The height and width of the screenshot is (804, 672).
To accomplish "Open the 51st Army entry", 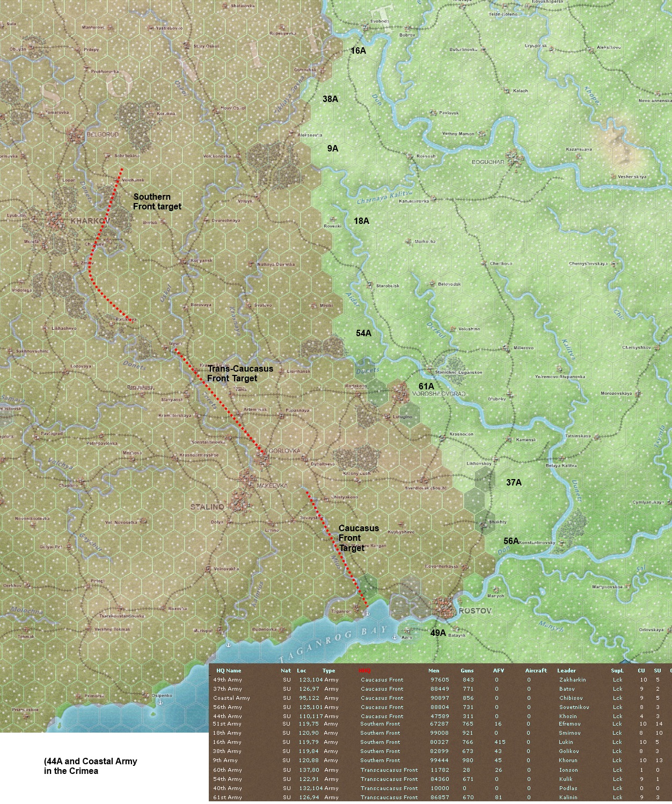I will 440,723.
